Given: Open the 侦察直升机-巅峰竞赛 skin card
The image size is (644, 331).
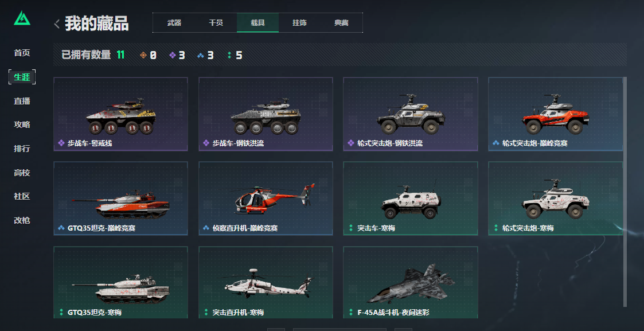Looking at the screenshot, I should coord(266,198).
